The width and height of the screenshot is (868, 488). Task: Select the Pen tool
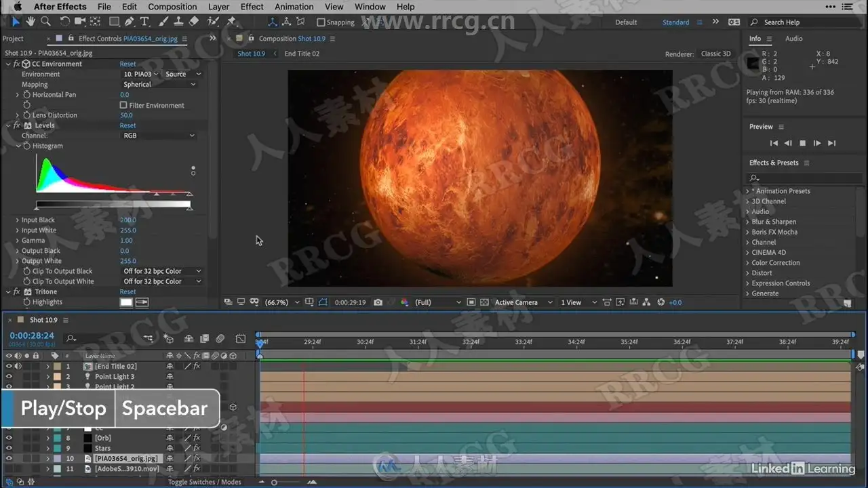click(129, 22)
